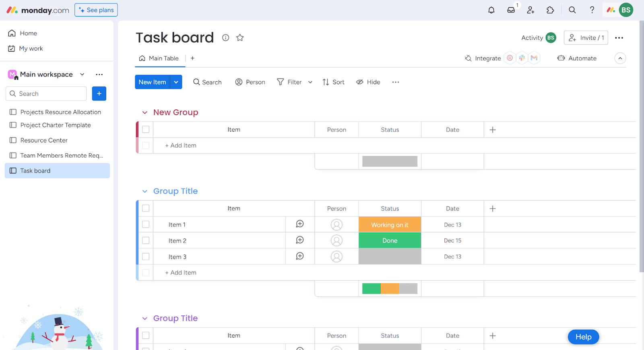This screenshot has height=350, width=644.
Task: Select all items in second Group Title
Action: tap(146, 336)
